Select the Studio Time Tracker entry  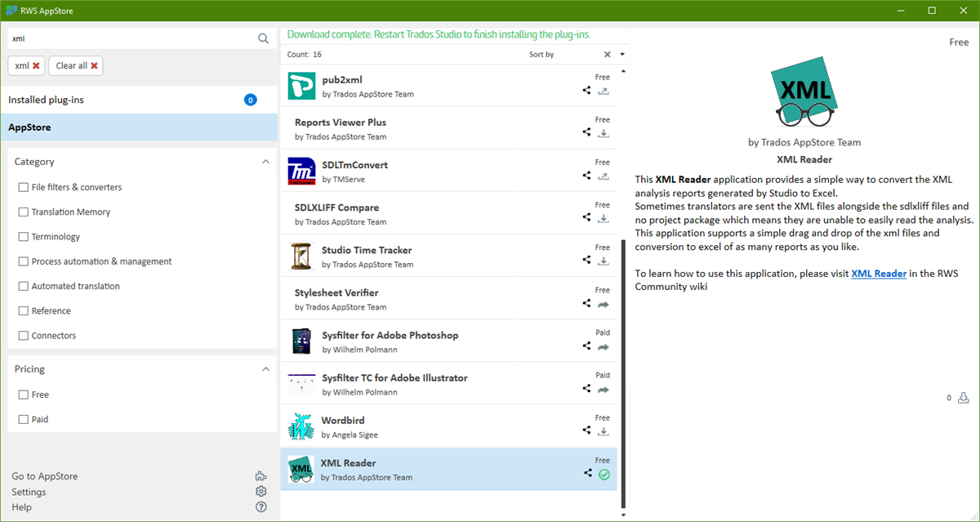448,256
